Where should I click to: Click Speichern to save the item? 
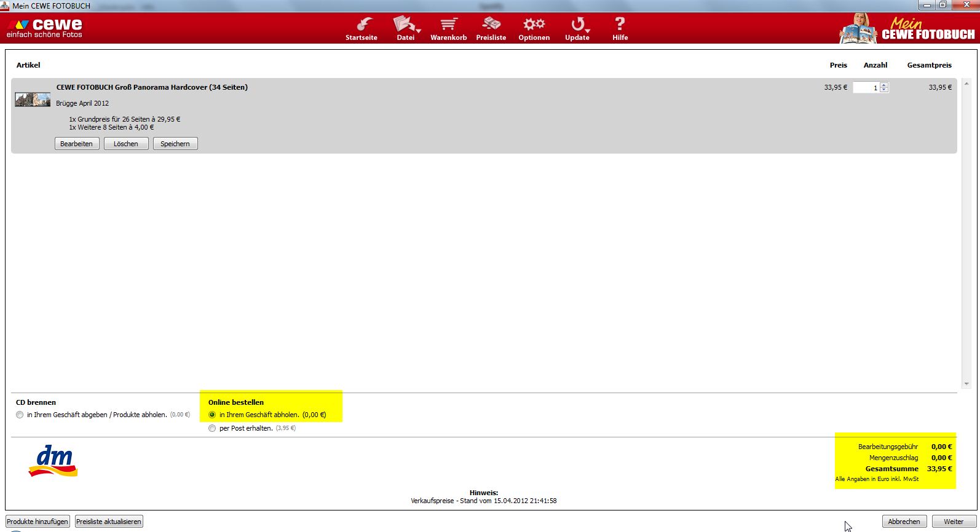click(x=175, y=144)
